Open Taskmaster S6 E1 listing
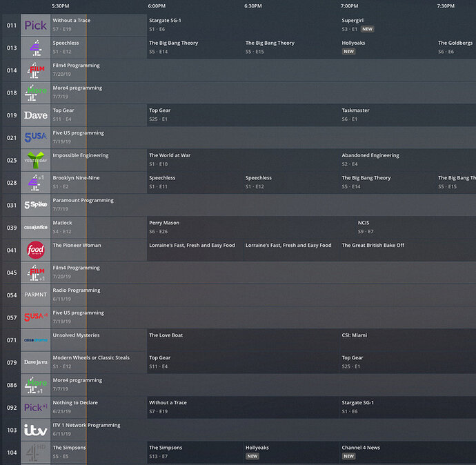 coord(408,115)
